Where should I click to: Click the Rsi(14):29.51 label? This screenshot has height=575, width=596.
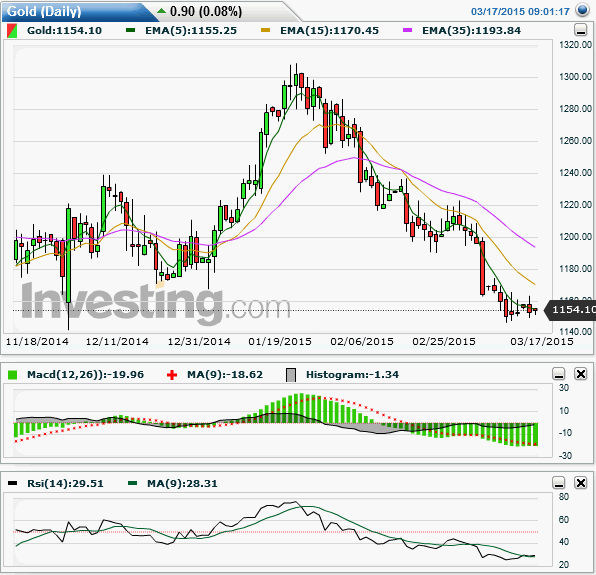(65, 483)
